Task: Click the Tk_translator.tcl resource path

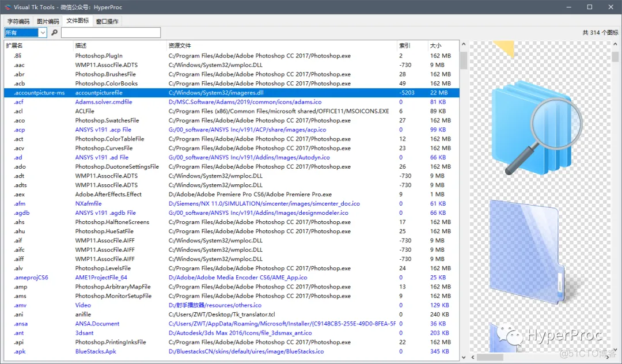Action: 222,315
